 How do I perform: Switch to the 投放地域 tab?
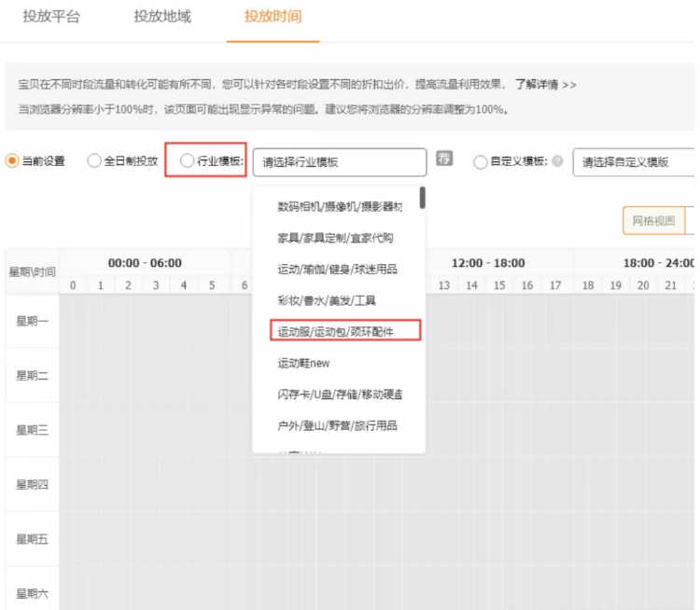coord(162,17)
